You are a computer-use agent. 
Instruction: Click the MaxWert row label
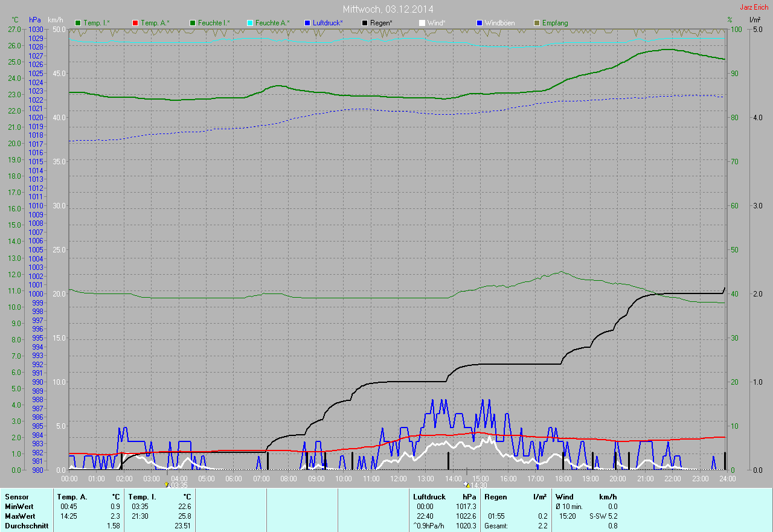pyautogui.click(x=19, y=516)
